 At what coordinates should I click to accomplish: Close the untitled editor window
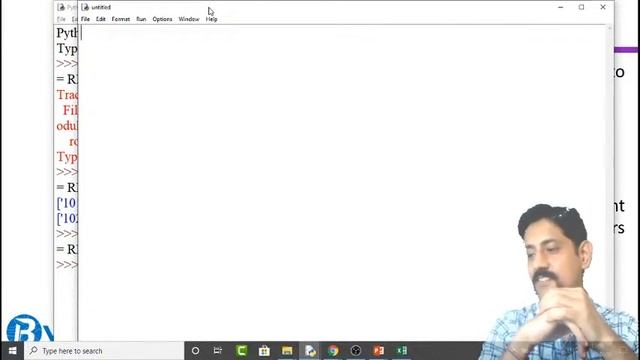tap(603, 7)
